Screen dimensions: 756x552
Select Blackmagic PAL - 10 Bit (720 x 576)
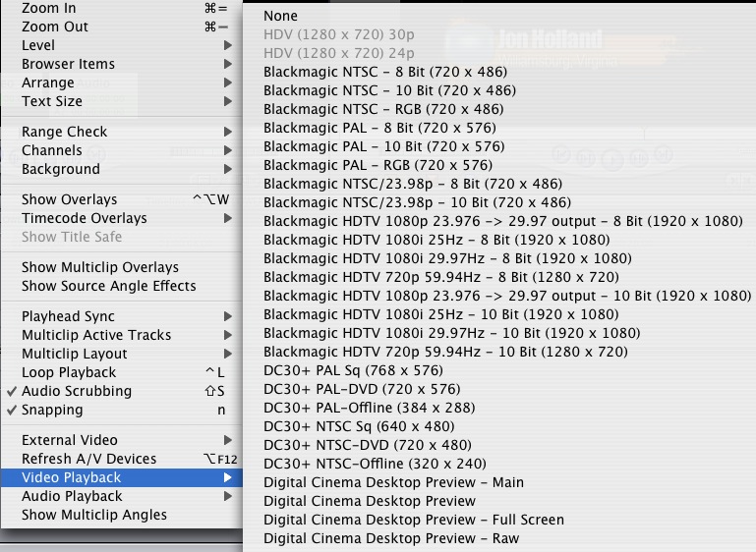point(499,147)
